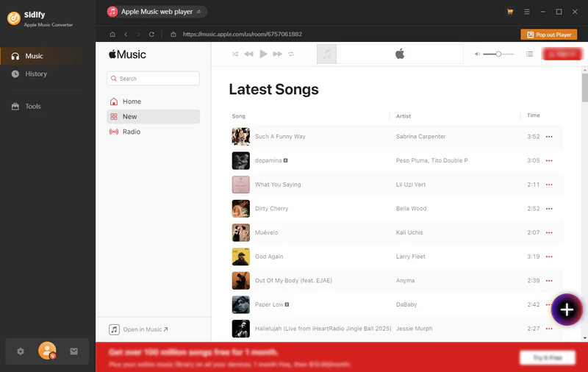588x372 pixels.
Task: Click the Dirty Cherry song title
Action: tap(271, 209)
